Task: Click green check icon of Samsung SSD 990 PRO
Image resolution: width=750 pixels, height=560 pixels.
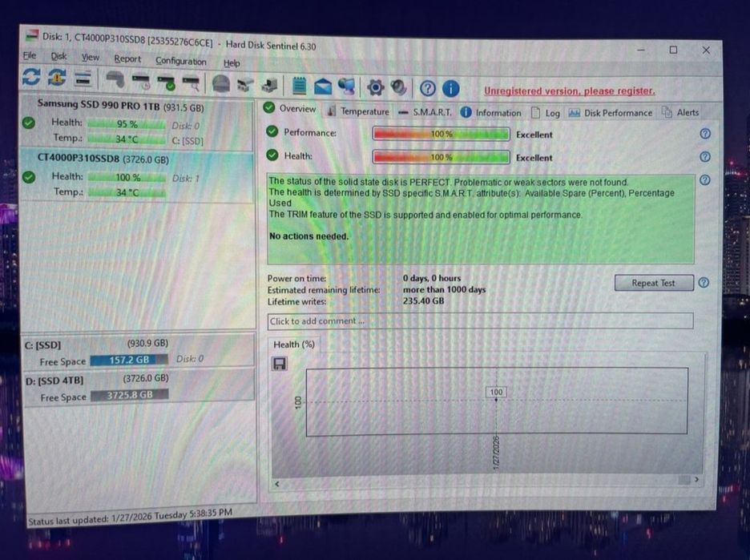Action: 29,123
